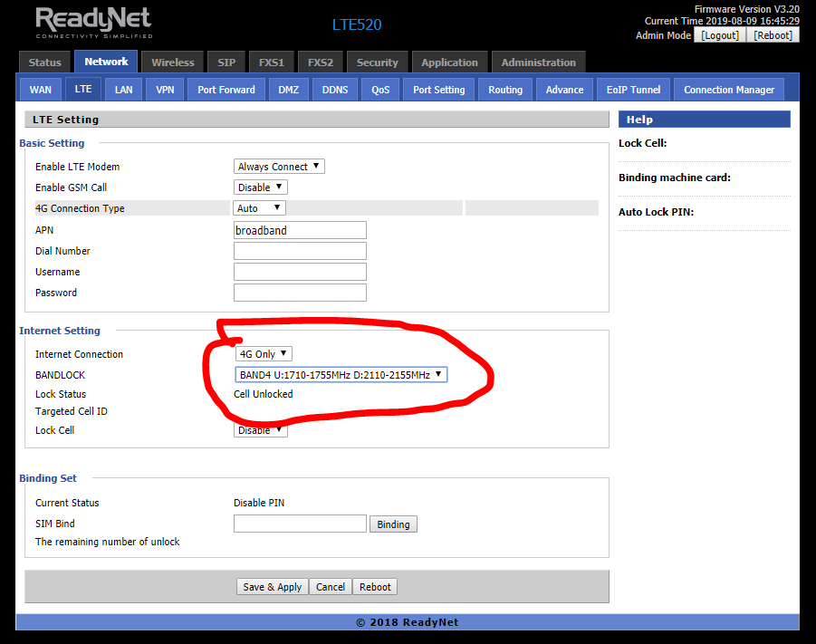Screen dimensions: 816x644
Task: Open the BANDLOCK band dropdown
Action: pyautogui.click(x=341, y=374)
